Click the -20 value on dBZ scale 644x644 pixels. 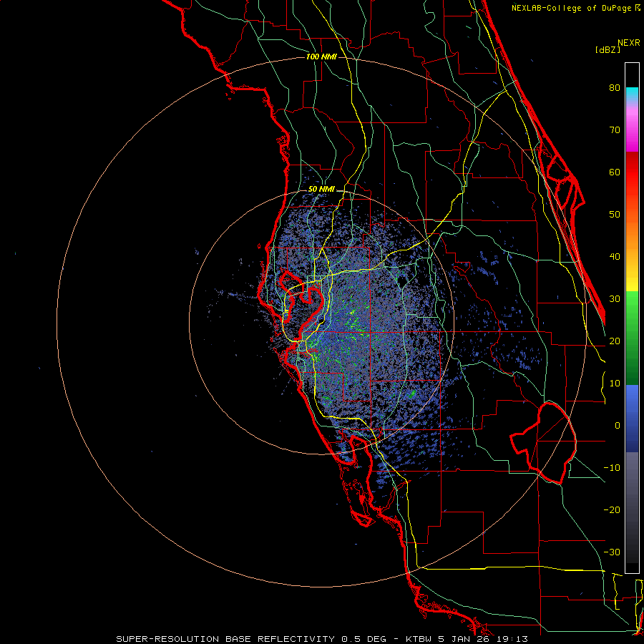pyautogui.click(x=612, y=510)
